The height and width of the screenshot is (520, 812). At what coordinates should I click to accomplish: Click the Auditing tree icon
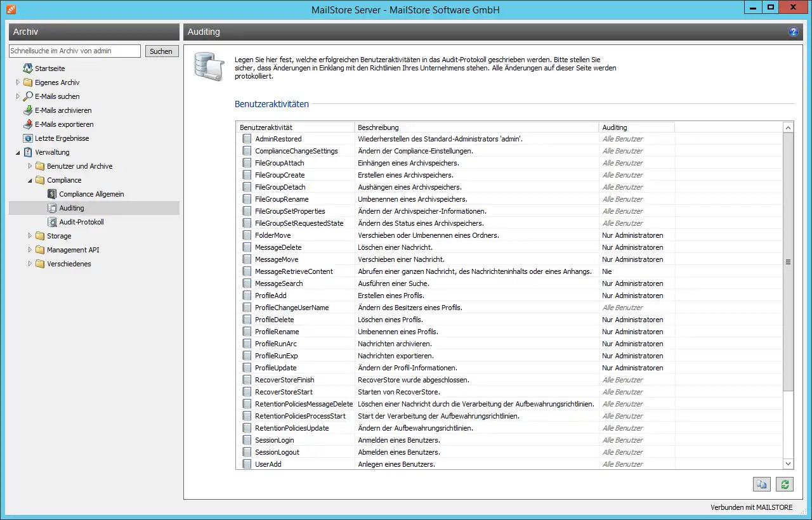[x=53, y=208]
